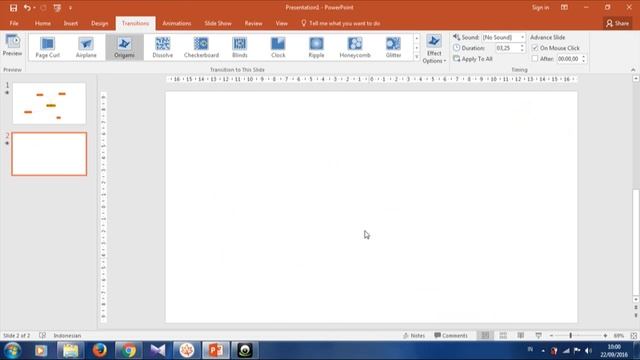
Task: Open Chrome from the taskbar
Action: click(129, 350)
